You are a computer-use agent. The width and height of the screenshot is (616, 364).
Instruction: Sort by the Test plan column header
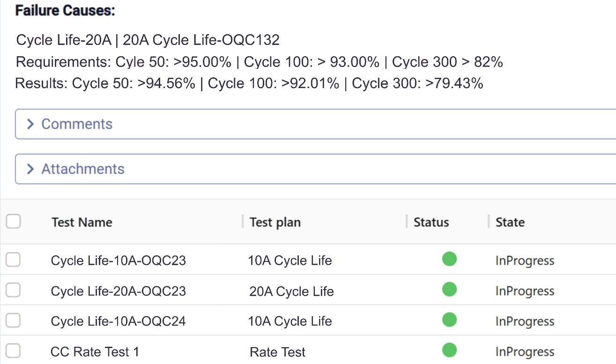tap(275, 222)
